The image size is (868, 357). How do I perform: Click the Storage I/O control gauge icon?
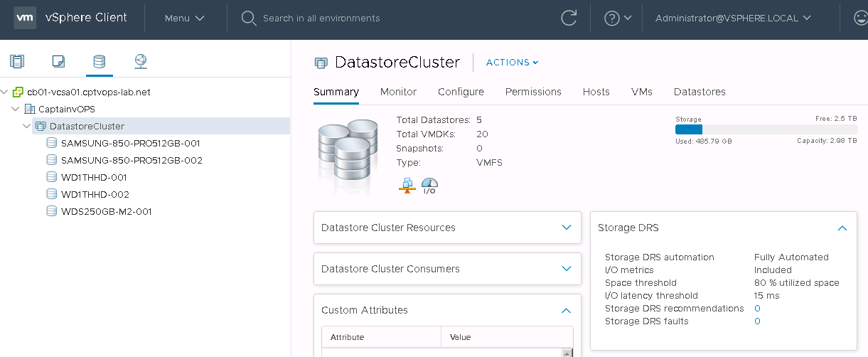pos(429,186)
